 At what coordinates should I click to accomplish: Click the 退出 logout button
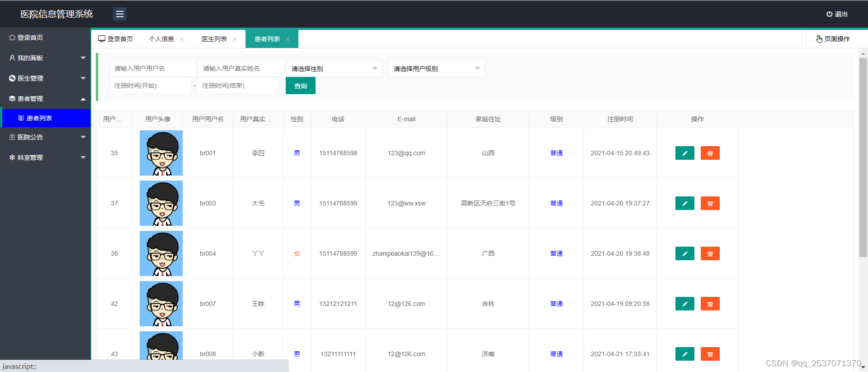[x=837, y=14]
